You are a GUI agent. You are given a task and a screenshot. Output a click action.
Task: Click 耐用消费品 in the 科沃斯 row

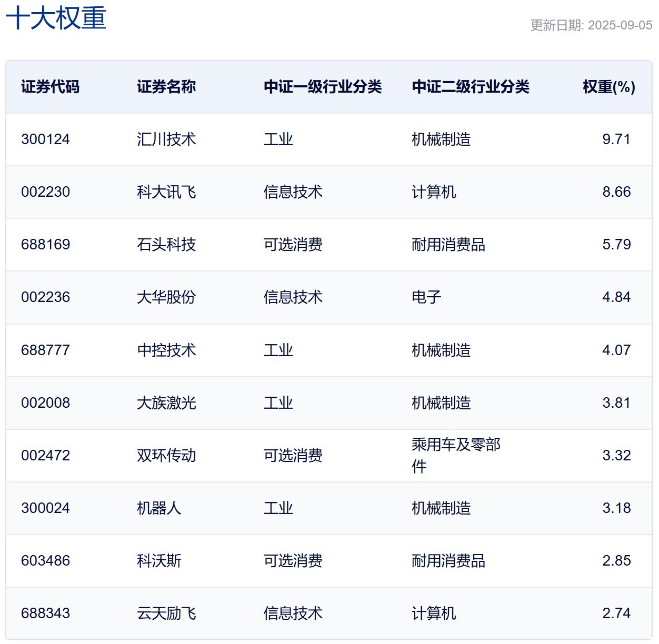(448, 561)
